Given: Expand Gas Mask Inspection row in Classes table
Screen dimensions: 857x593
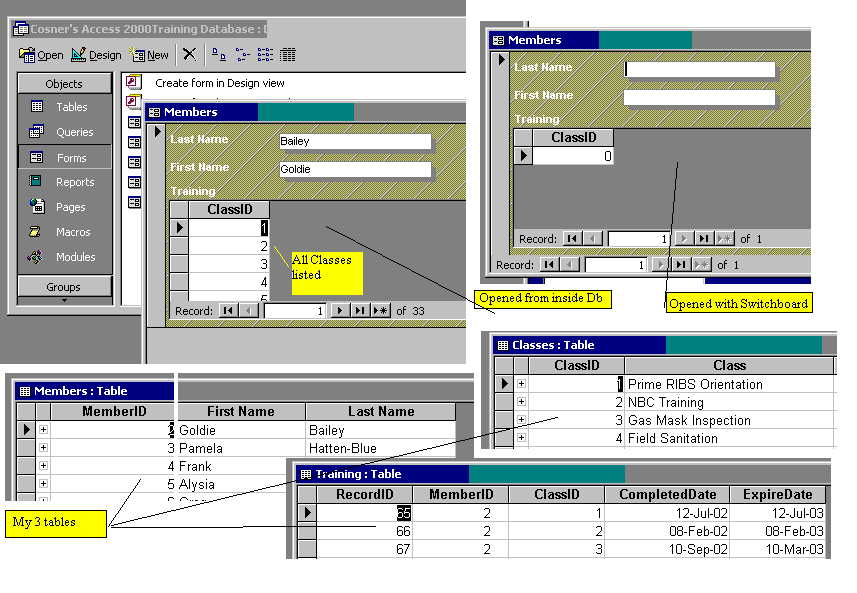Looking at the screenshot, I should 521,420.
